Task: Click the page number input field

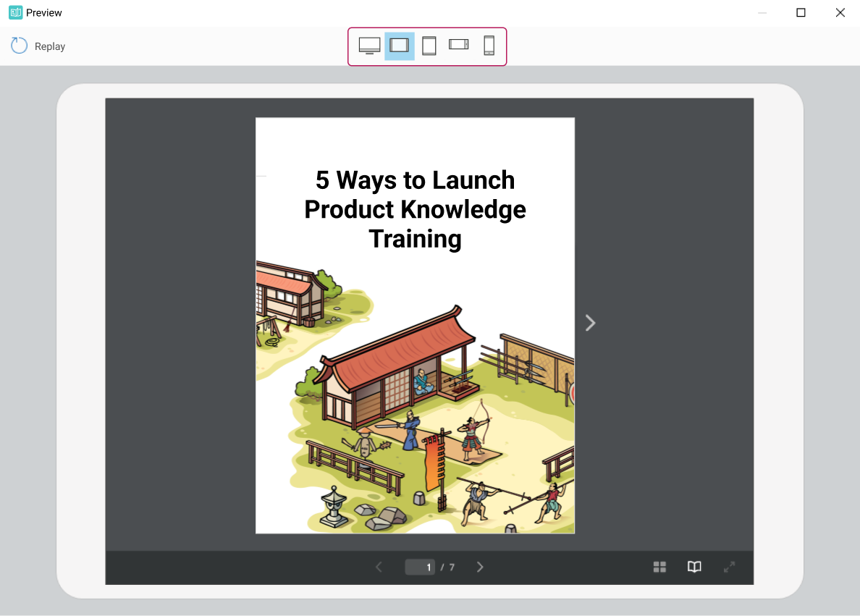Action: (x=420, y=567)
